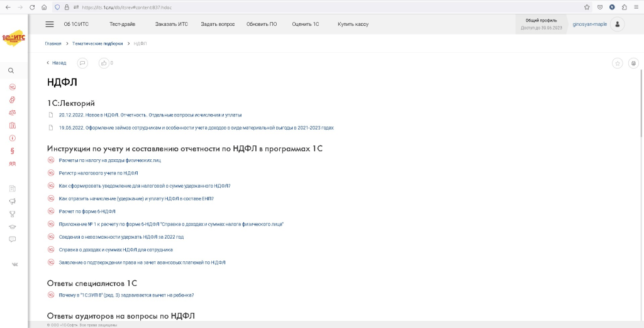Open Как отразить начисление и уплату НДФЛ link
The image size is (644, 328).
[136, 198]
